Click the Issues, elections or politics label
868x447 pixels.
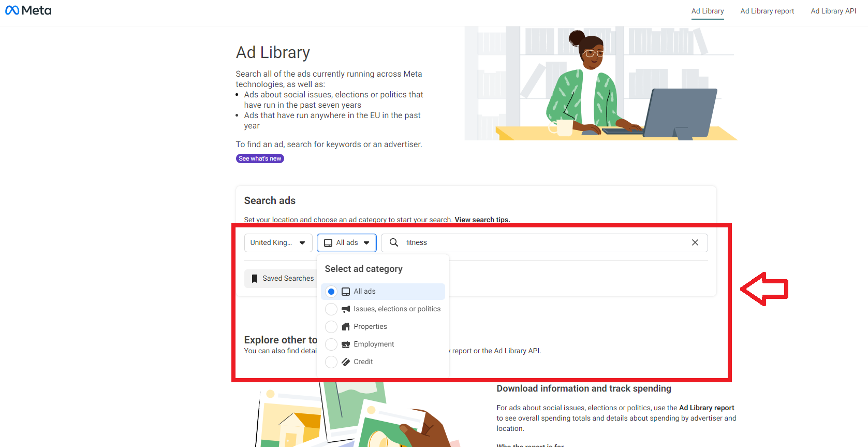pos(397,309)
